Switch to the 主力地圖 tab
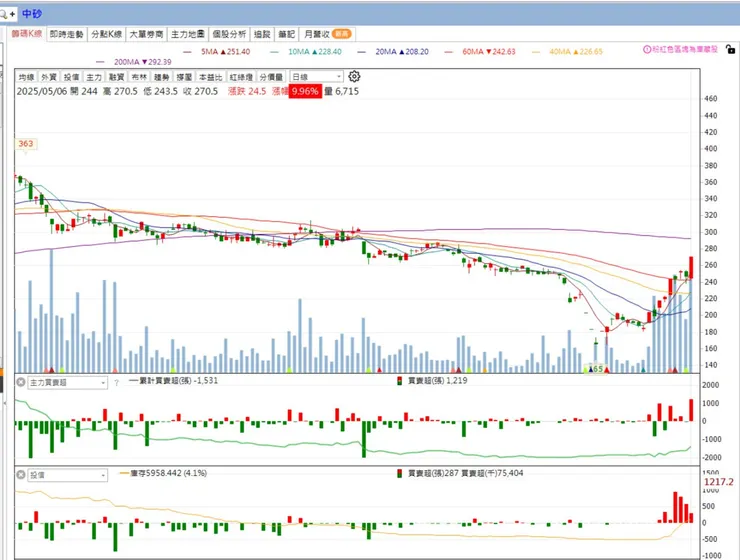 coord(187,34)
